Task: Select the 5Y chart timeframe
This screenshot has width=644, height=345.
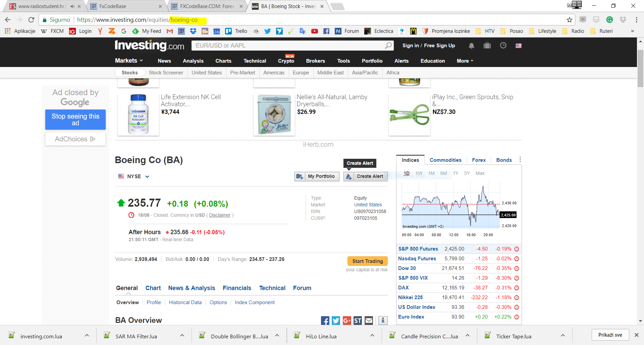Action: [467, 173]
